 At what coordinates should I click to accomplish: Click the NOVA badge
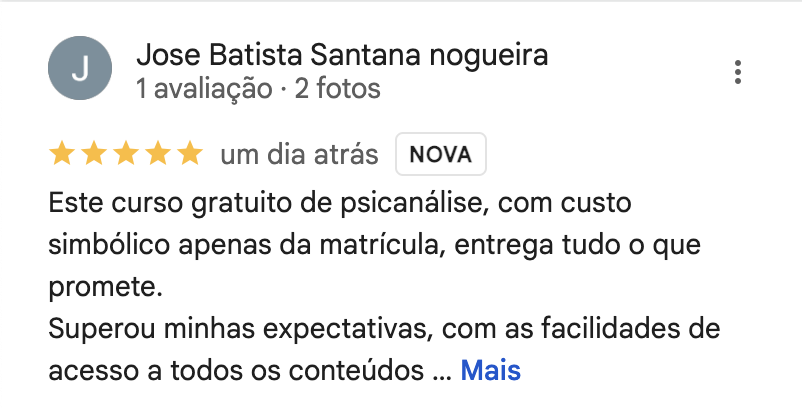click(441, 154)
